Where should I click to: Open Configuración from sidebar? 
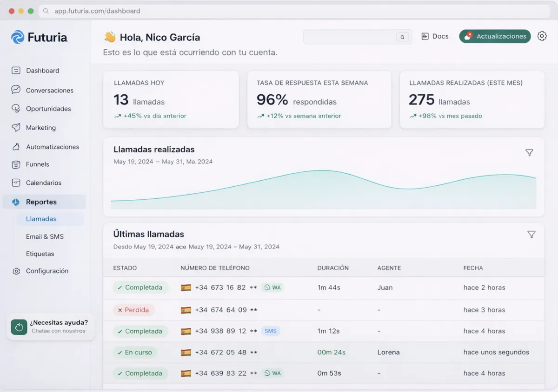47,271
